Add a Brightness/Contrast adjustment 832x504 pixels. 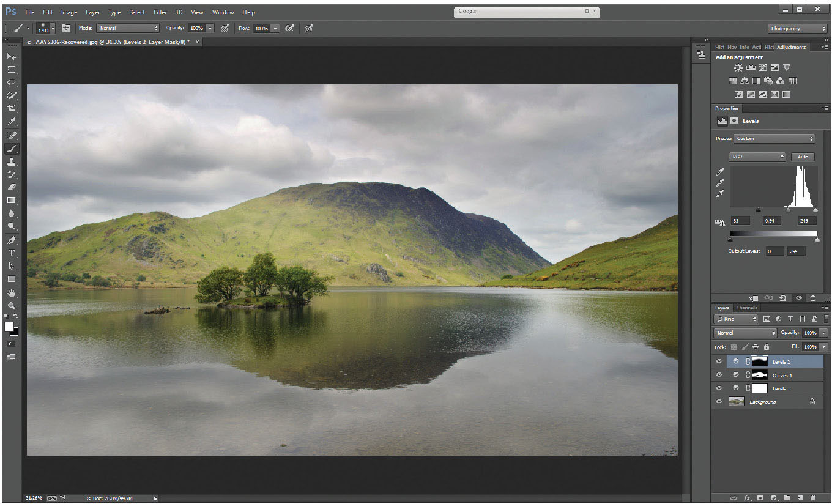tap(738, 68)
